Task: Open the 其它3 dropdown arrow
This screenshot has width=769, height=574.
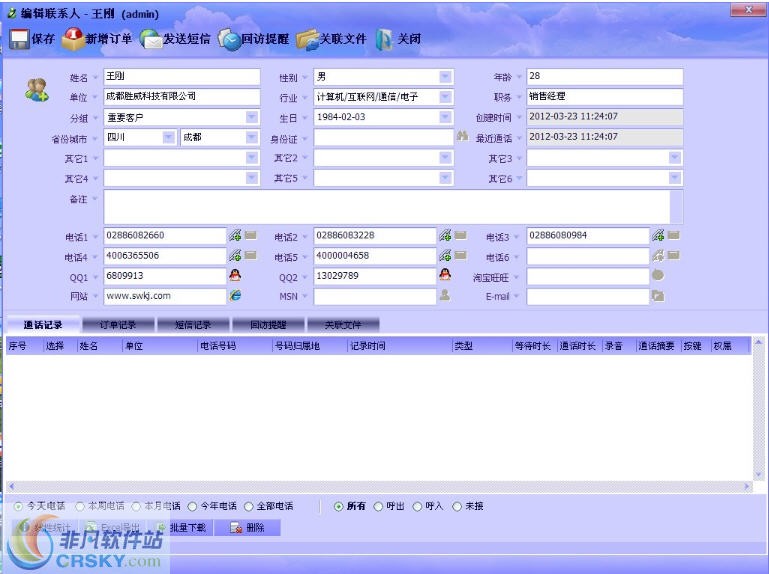Action: click(x=675, y=157)
